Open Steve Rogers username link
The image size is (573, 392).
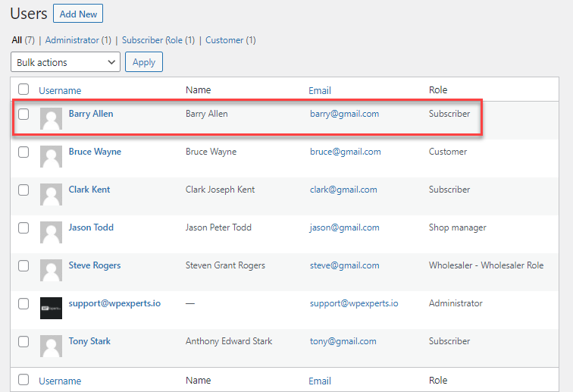tap(95, 265)
